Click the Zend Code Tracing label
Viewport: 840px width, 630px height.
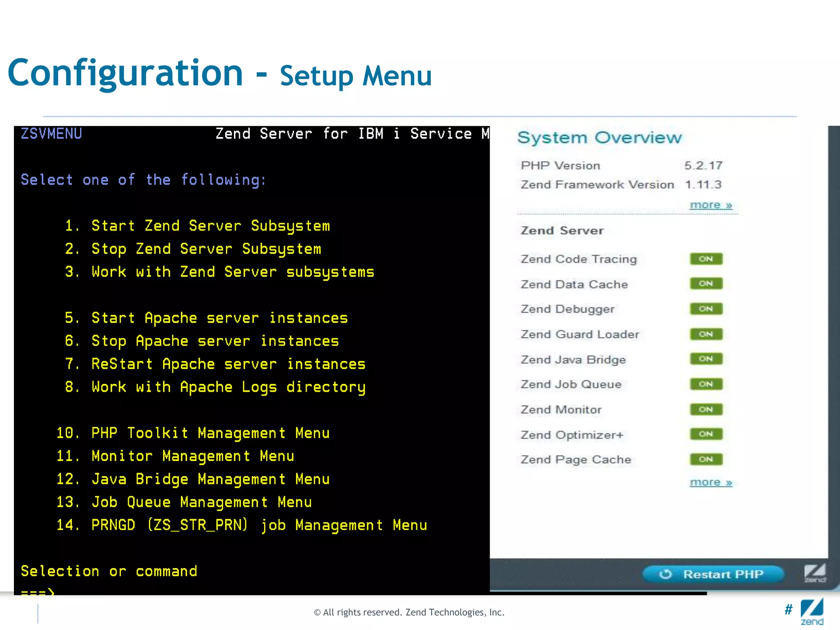579,259
